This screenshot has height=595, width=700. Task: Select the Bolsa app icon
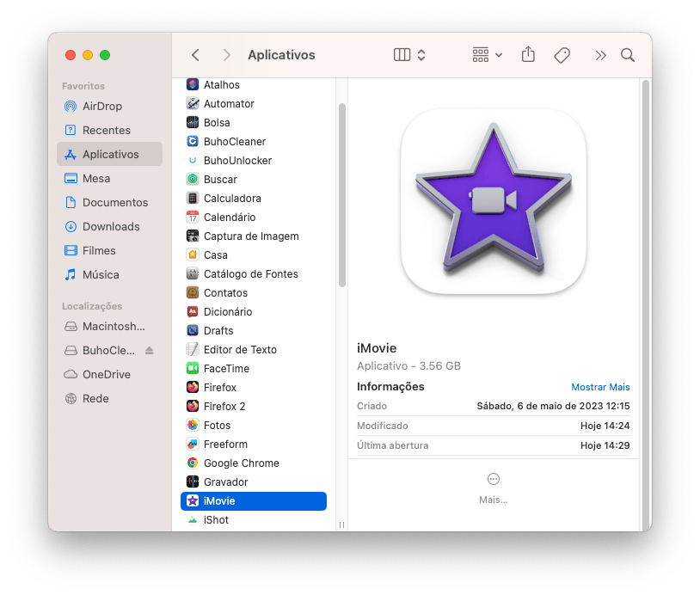(193, 122)
